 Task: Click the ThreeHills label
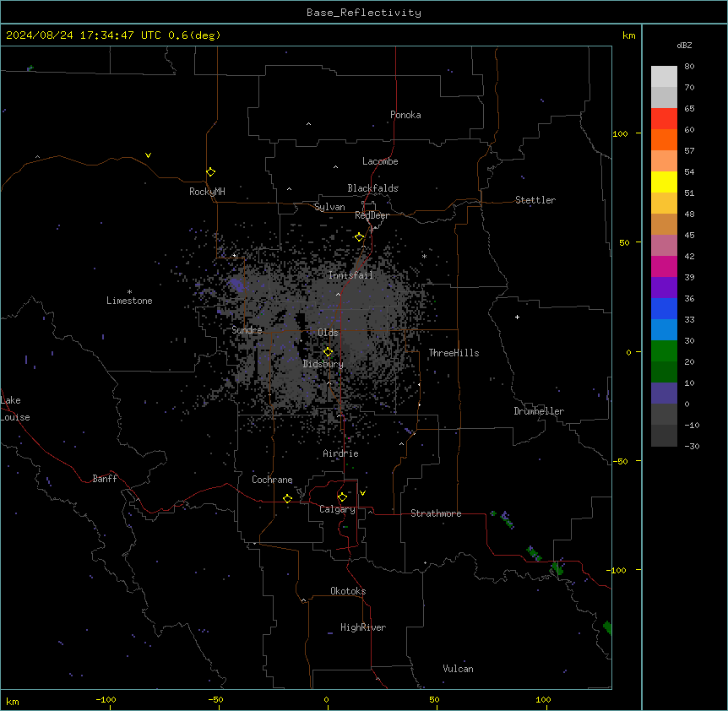click(454, 353)
